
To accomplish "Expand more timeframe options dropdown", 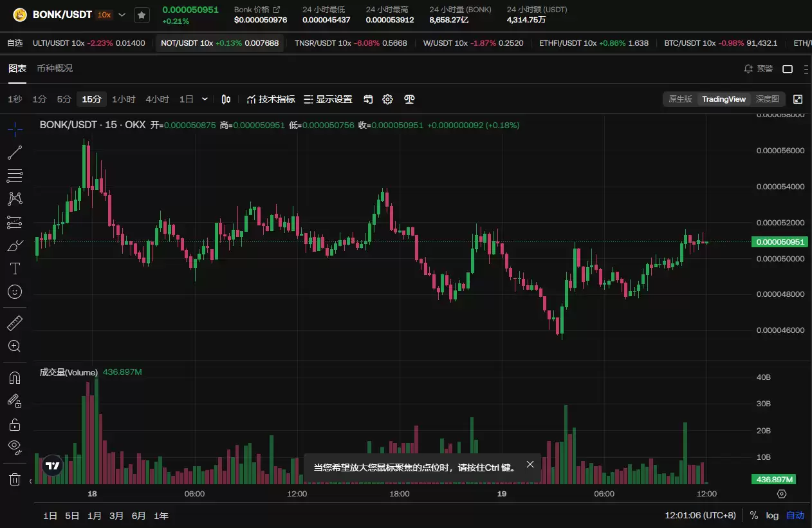I will click(205, 99).
